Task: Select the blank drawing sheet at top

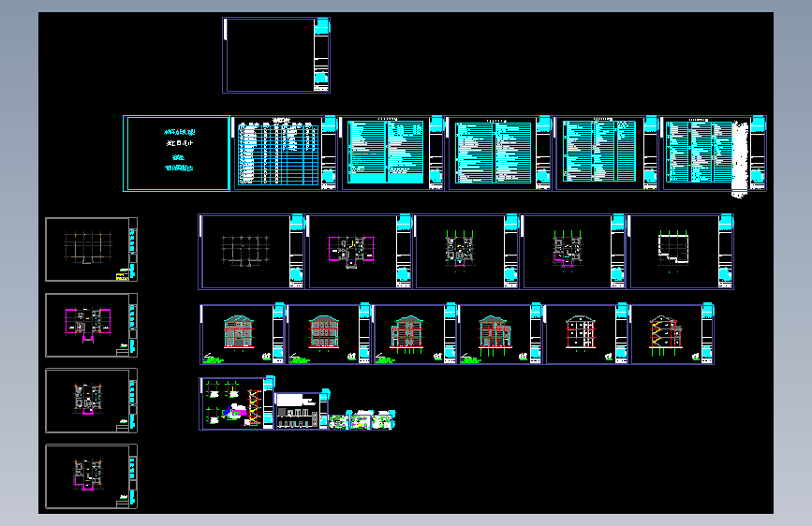Action: (x=276, y=55)
